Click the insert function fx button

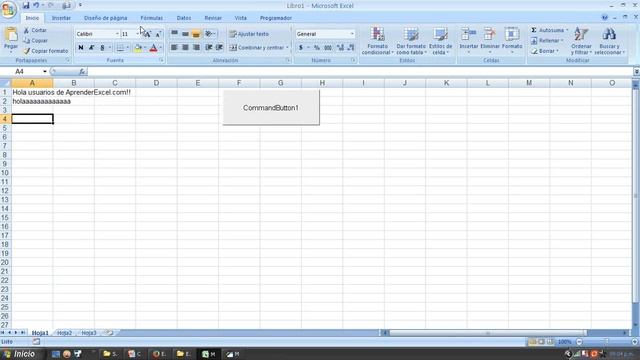pyautogui.click(x=82, y=71)
